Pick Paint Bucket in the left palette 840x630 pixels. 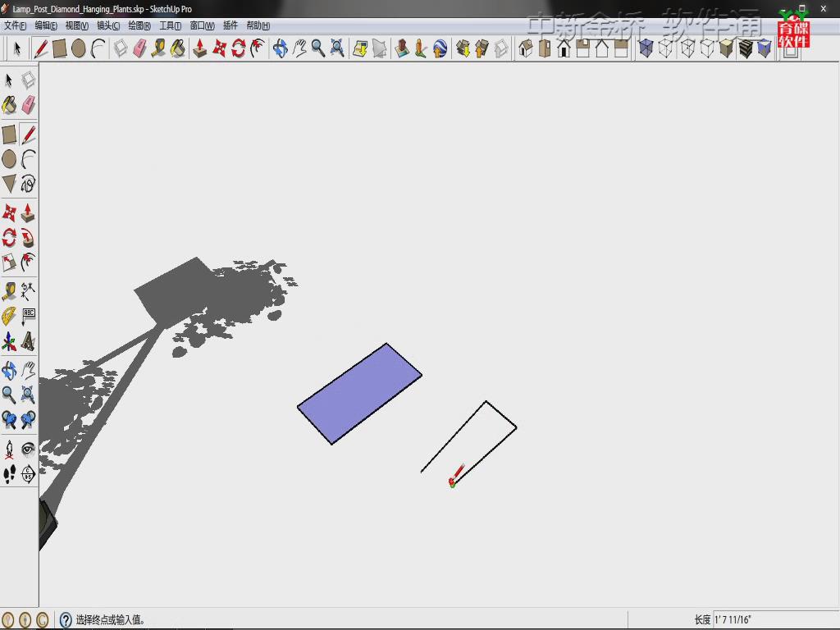point(9,105)
